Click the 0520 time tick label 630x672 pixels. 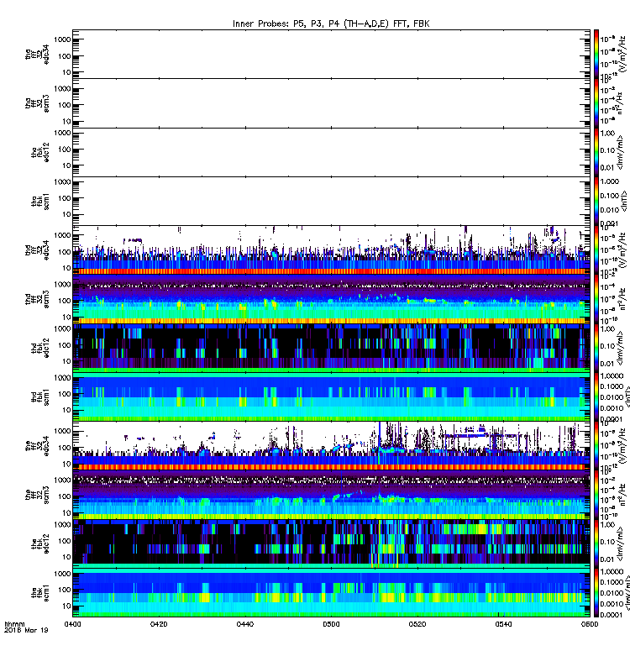[x=417, y=624]
